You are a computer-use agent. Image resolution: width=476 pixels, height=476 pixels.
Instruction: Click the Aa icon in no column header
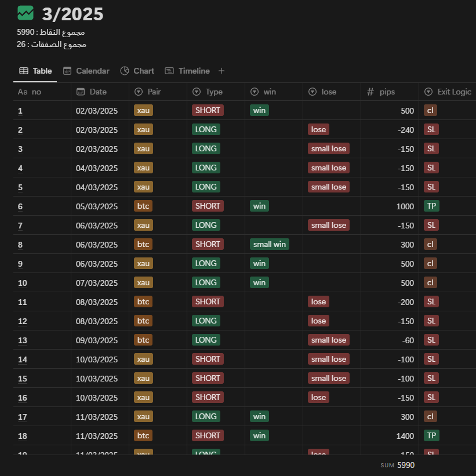23,92
